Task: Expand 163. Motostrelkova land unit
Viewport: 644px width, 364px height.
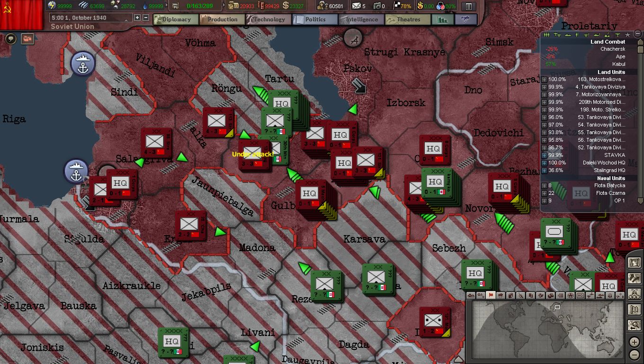Action: point(545,80)
